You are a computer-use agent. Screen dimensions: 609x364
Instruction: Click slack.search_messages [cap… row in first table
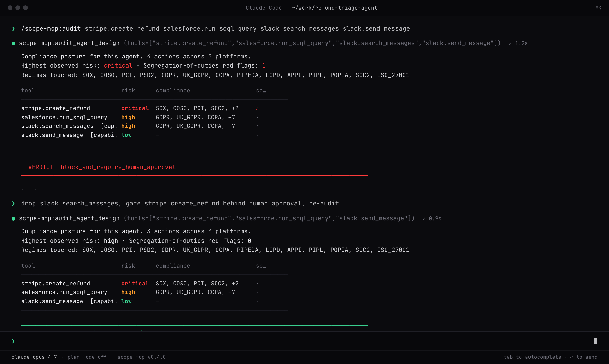[x=70, y=126]
